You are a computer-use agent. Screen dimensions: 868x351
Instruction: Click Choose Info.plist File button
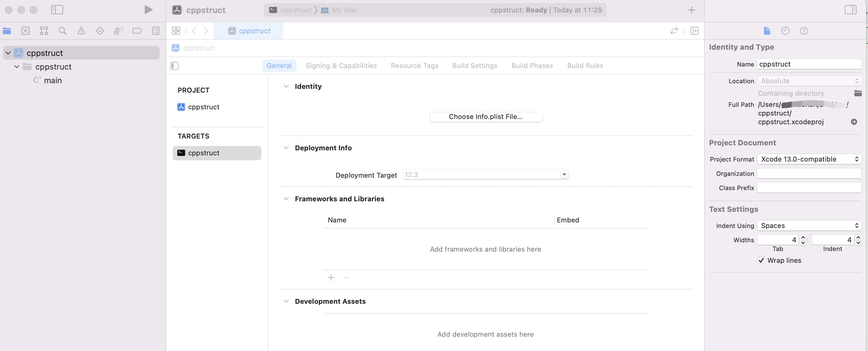pos(486,117)
